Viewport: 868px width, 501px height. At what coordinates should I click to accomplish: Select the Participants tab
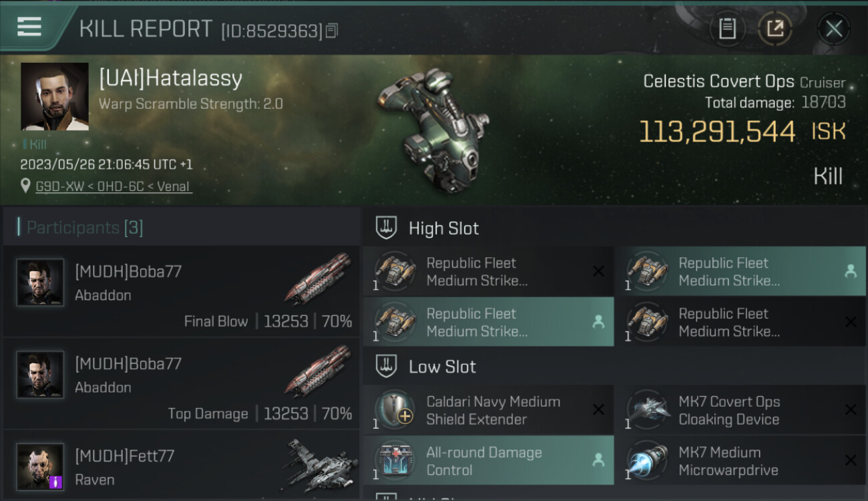(x=84, y=228)
